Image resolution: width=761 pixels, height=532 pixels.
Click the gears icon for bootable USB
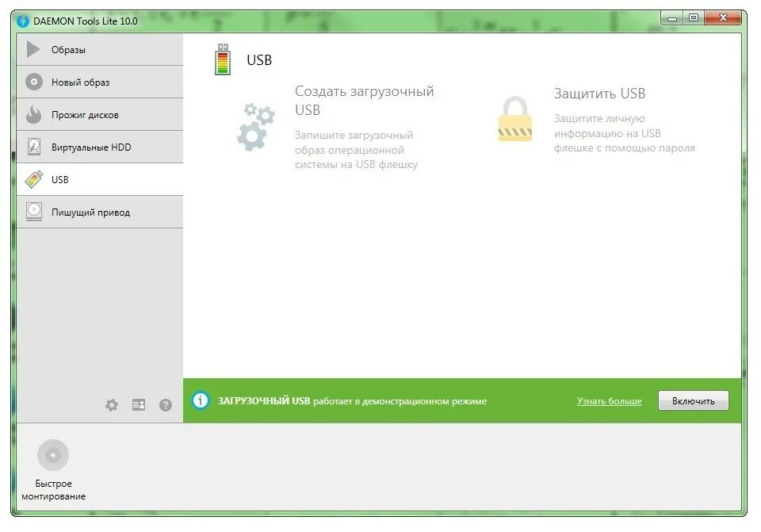[256, 127]
